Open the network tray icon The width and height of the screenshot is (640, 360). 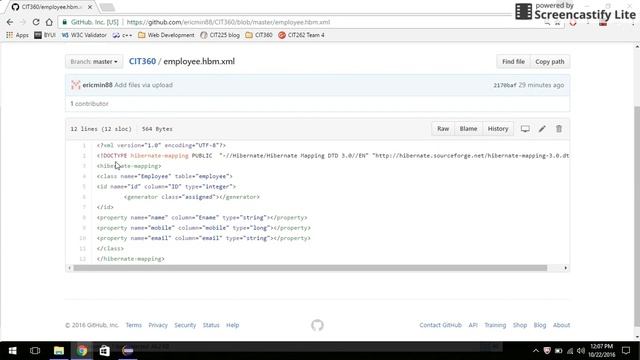(x=570, y=351)
